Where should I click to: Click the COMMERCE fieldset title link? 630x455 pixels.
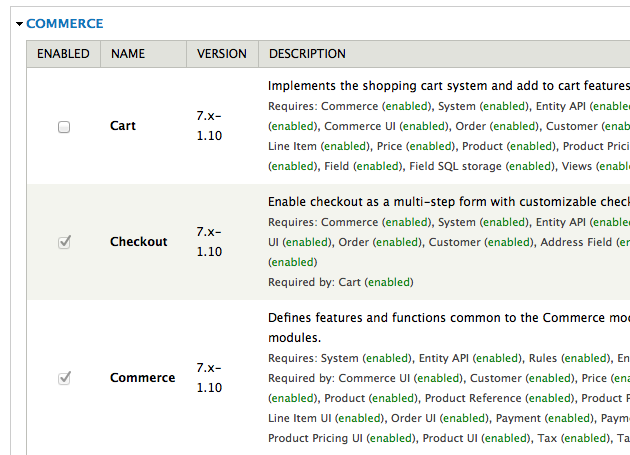(x=64, y=23)
